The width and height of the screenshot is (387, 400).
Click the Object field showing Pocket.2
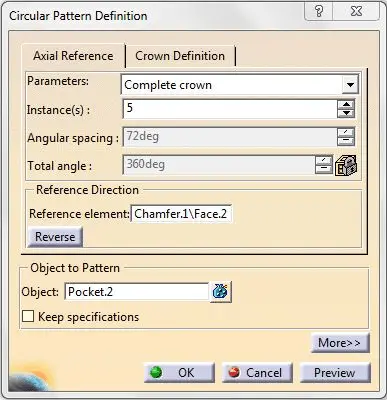coord(137,292)
